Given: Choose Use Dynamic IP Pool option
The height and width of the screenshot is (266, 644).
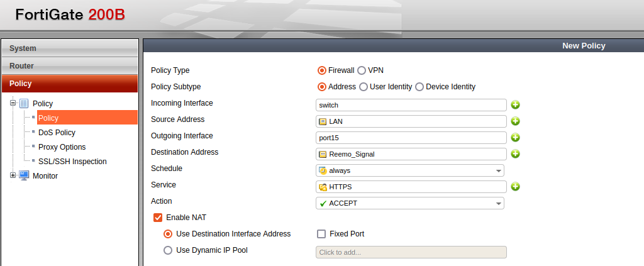Looking at the screenshot, I should 168,250.
